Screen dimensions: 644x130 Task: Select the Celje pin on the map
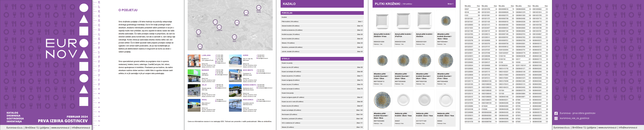pyautogui.click(x=237, y=22)
